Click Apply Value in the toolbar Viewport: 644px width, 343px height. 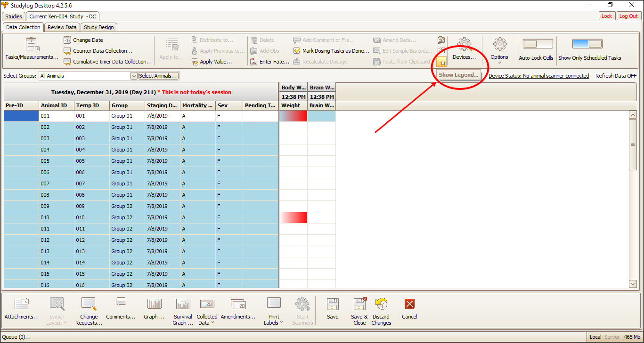point(212,62)
